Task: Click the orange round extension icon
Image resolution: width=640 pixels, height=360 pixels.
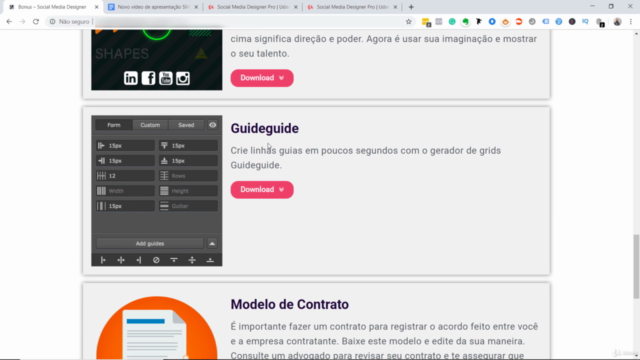Action: (x=505, y=22)
